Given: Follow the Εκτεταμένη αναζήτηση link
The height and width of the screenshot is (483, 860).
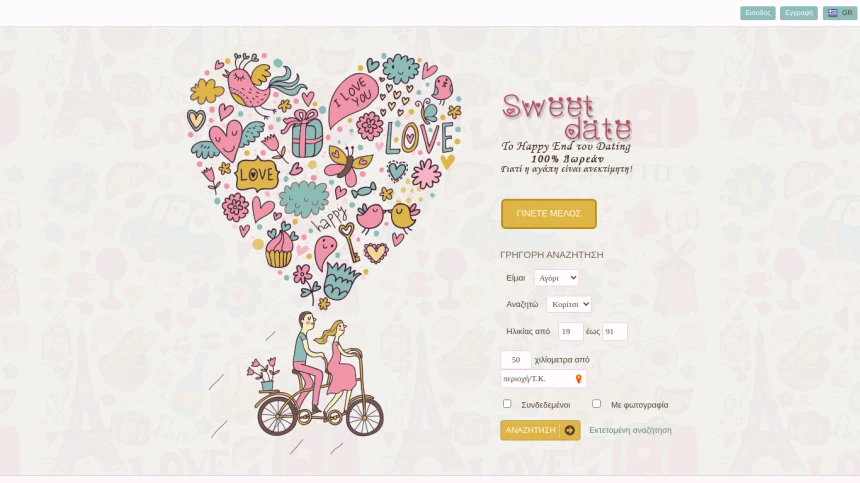Looking at the screenshot, I should coord(630,430).
